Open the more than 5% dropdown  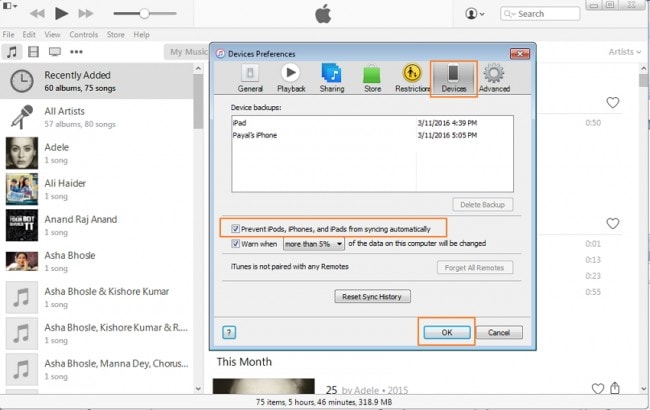[x=313, y=244]
